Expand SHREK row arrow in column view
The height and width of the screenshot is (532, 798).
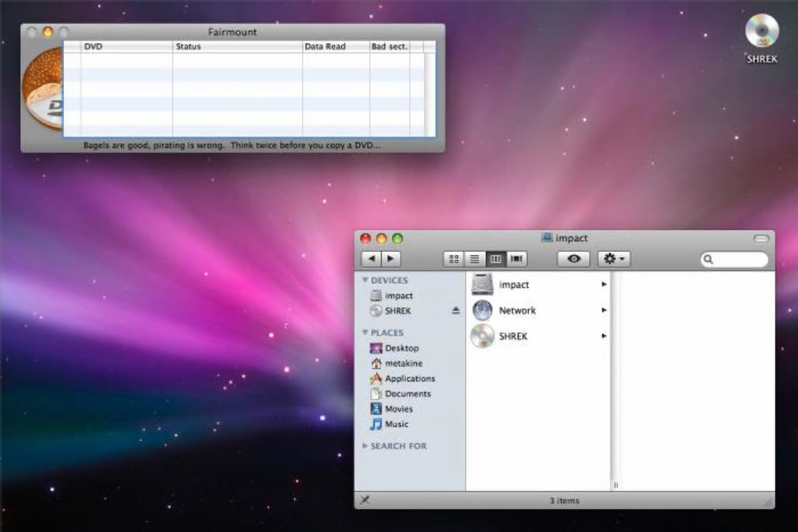coord(604,336)
